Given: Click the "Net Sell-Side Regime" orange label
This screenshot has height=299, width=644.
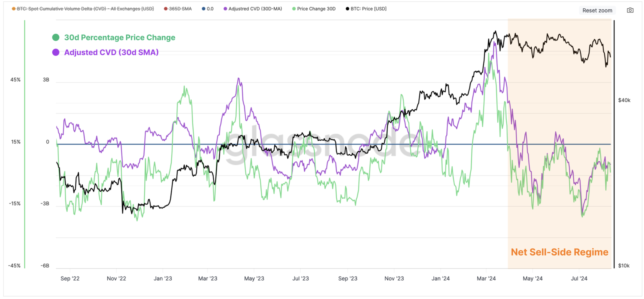Looking at the screenshot, I should 559,252.
